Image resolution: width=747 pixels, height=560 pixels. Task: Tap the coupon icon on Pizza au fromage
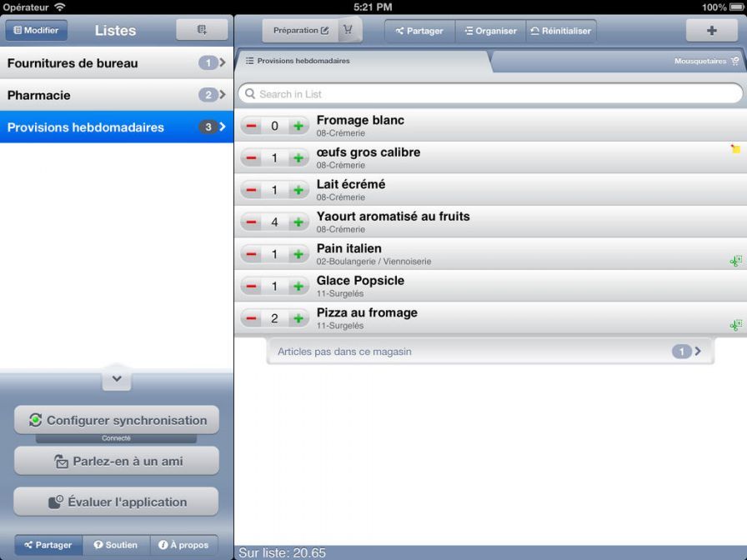(735, 325)
